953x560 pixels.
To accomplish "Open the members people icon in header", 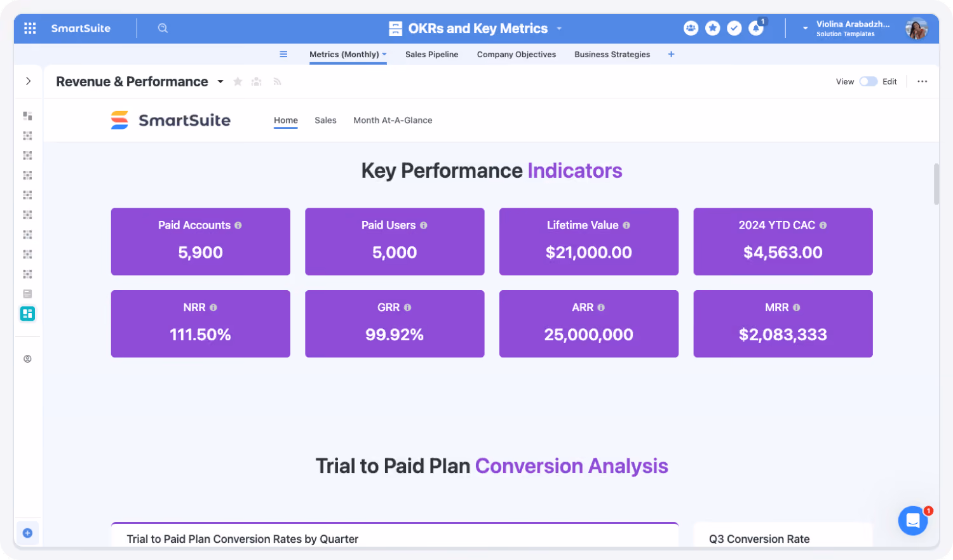I will (x=691, y=28).
